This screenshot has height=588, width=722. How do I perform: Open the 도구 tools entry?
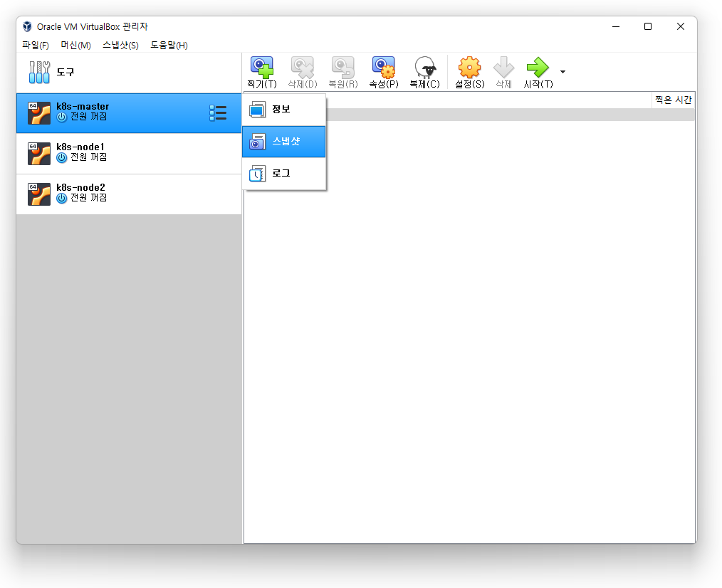[x=129, y=73]
